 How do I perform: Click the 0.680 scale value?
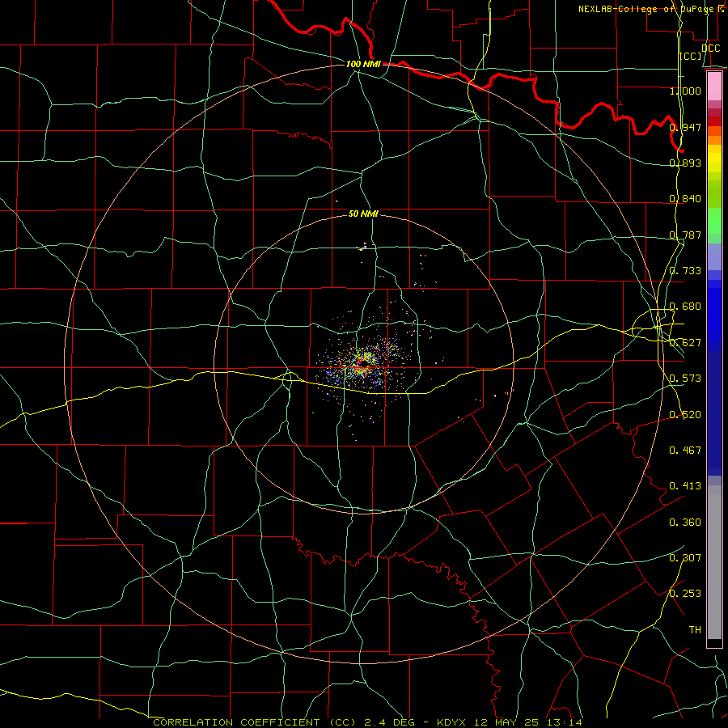point(685,306)
